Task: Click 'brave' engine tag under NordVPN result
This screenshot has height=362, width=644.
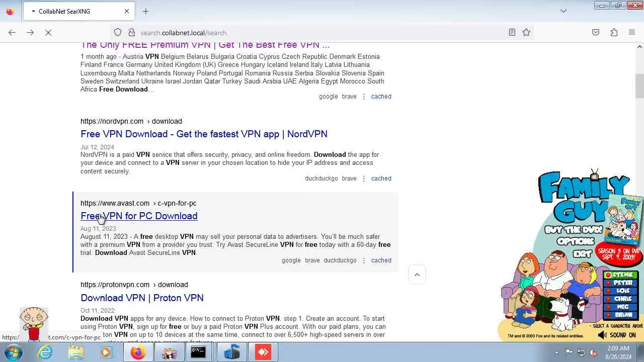Action: click(349, 178)
